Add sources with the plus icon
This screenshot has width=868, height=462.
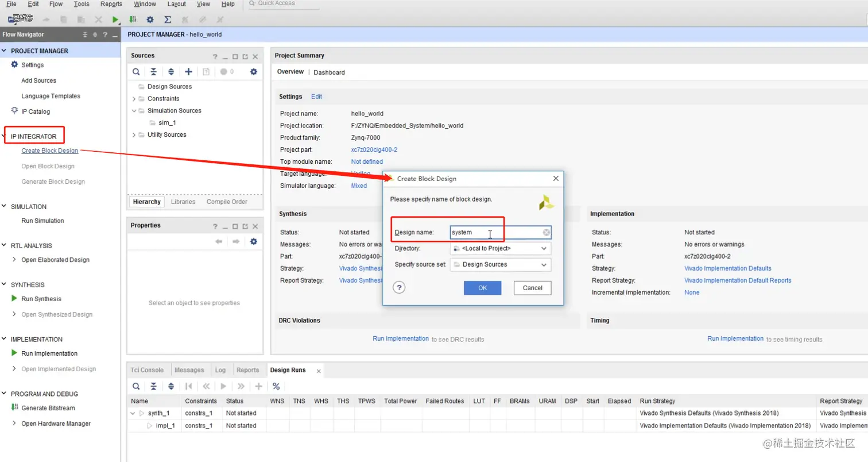[x=188, y=72]
